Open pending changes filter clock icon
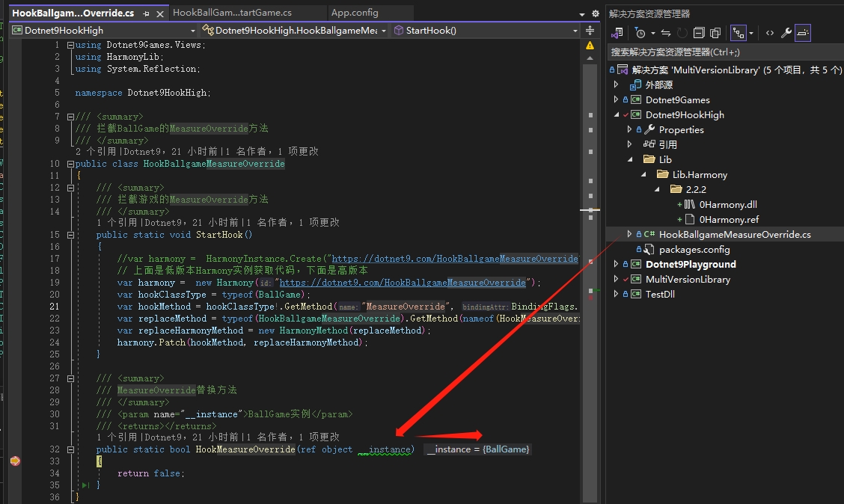The width and height of the screenshot is (844, 504). pyautogui.click(x=640, y=33)
